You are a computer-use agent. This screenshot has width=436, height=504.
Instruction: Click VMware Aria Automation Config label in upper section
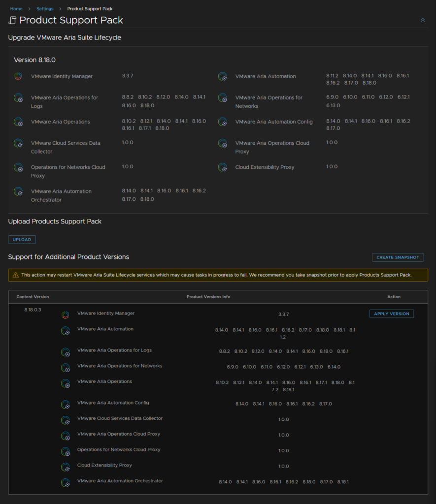274,122
